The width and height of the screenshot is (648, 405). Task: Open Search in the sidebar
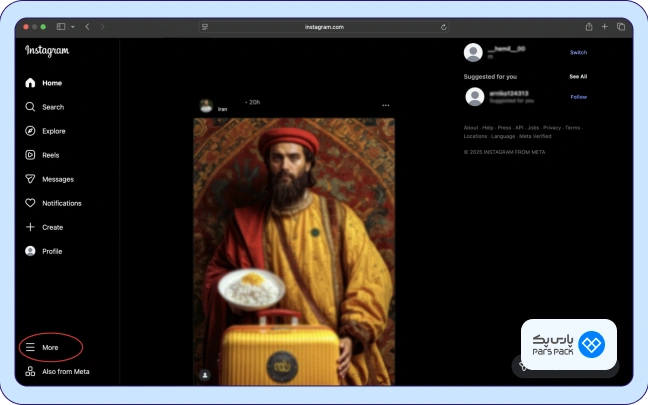click(44, 107)
